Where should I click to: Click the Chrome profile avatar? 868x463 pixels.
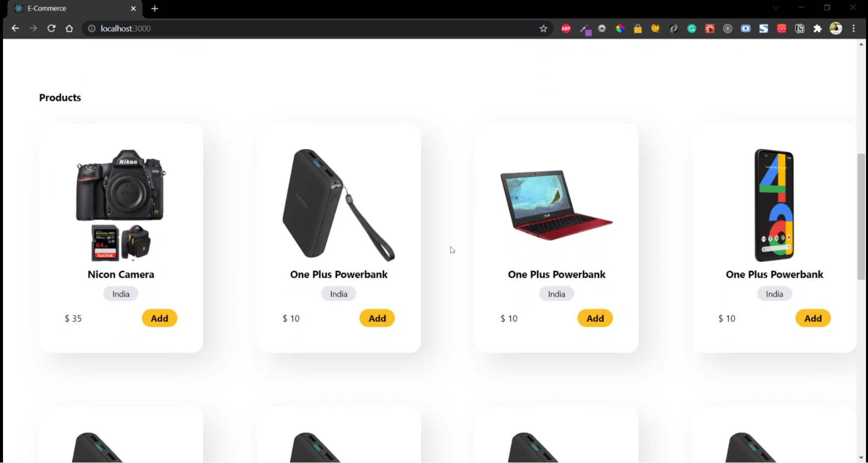(x=836, y=29)
